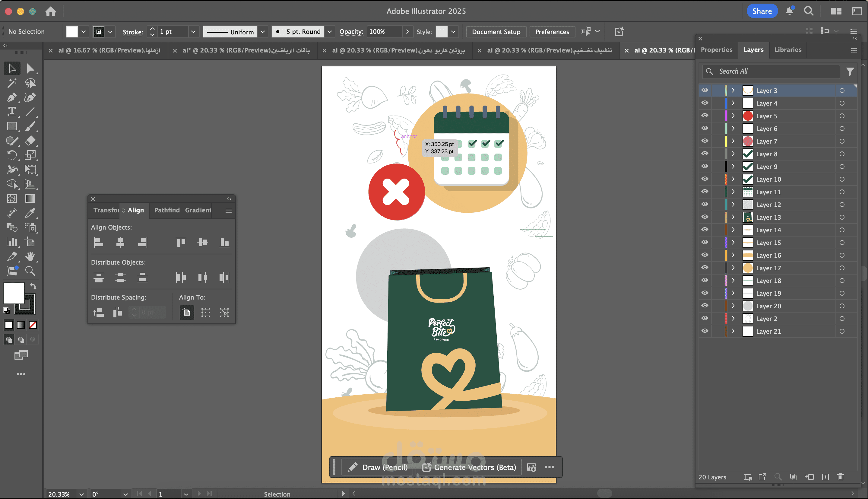This screenshot has width=868, height=499.
Task: Open the Stroke weight dropdown
Action: tap(193, 32)
